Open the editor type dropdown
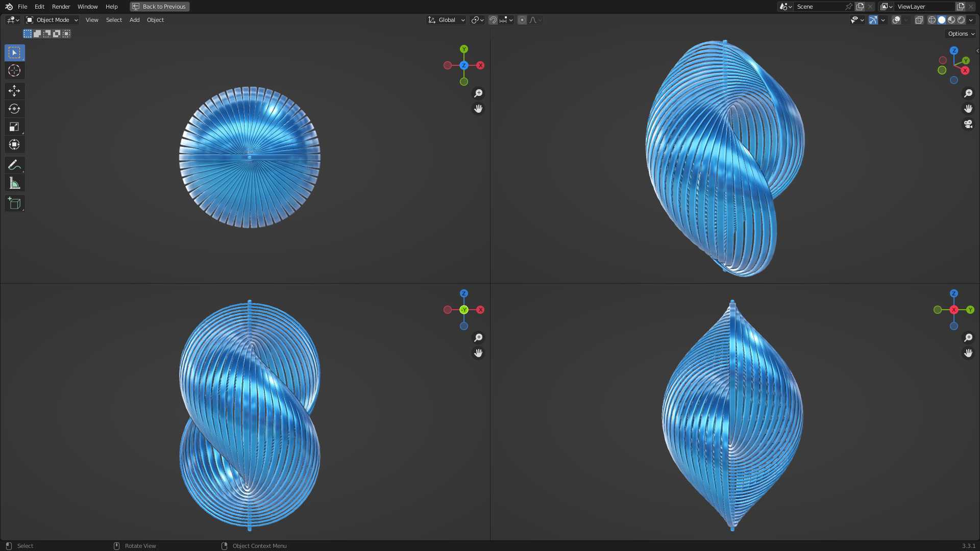The height and width of the screenshot is (551, 980). pyautogui.click(x=13, y=20)
